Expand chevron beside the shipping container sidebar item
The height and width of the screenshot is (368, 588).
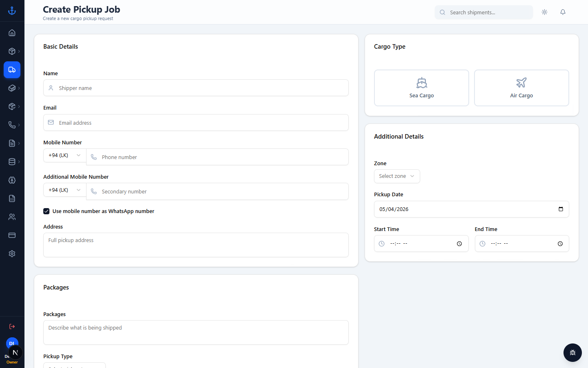[x=19, y=88]
